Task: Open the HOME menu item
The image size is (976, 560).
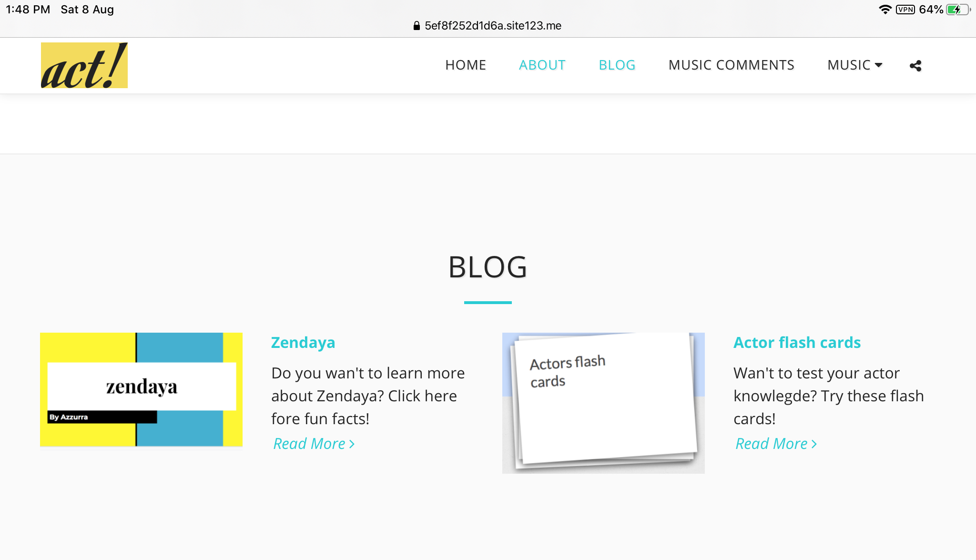Action: pyautogui.click(x=466, y=65)
